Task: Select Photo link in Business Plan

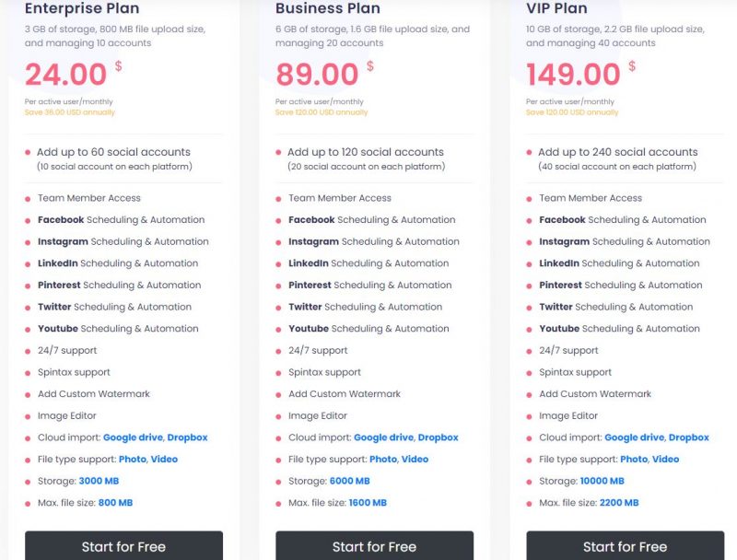Action: point(383,459)
